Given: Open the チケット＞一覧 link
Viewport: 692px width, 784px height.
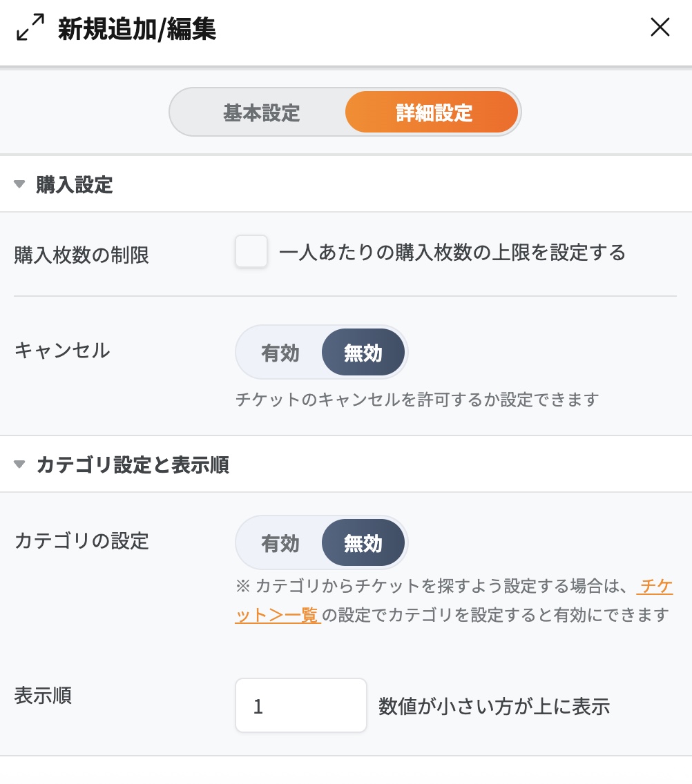Looking at the screenshot, I should [x=278, y=614].
